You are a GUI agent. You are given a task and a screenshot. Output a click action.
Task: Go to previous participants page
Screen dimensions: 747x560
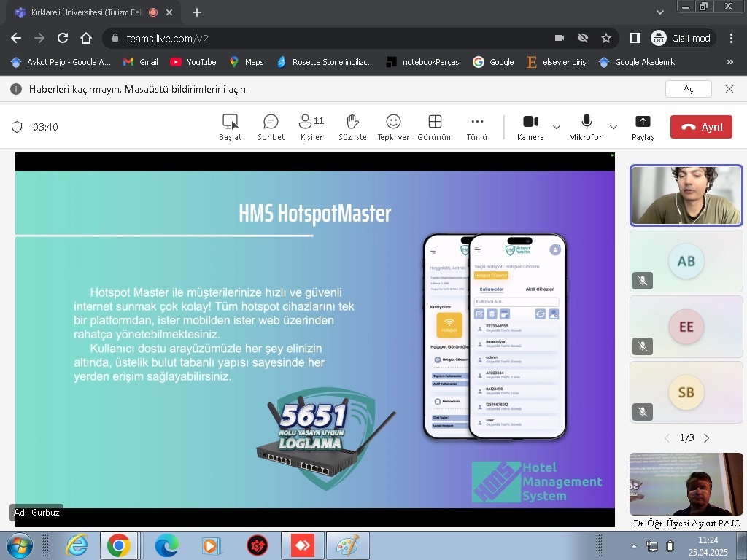(667, 438)
